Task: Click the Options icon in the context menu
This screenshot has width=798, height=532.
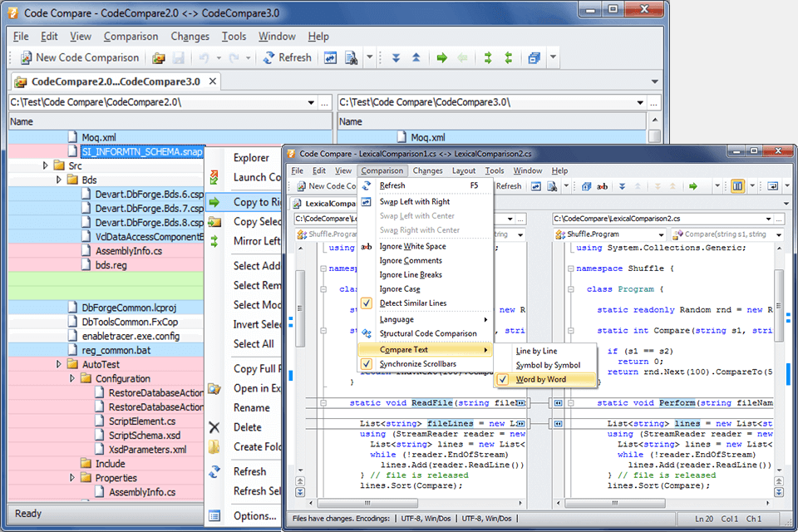Action: tap(214, 516)
